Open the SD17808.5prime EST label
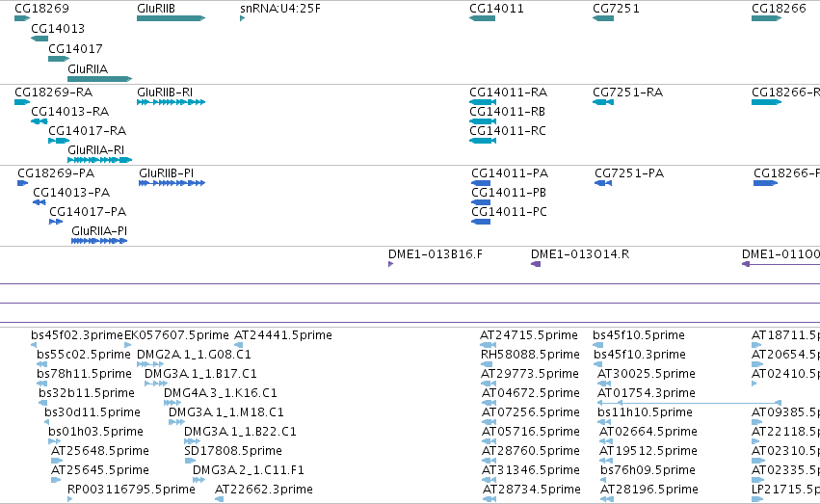 pos(233,451)
